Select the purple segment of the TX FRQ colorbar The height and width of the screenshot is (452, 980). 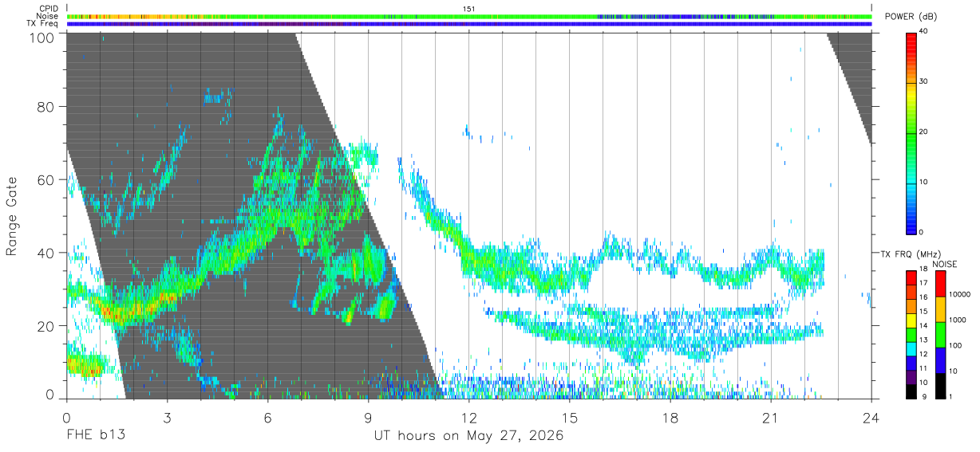(x=911, y=377)
